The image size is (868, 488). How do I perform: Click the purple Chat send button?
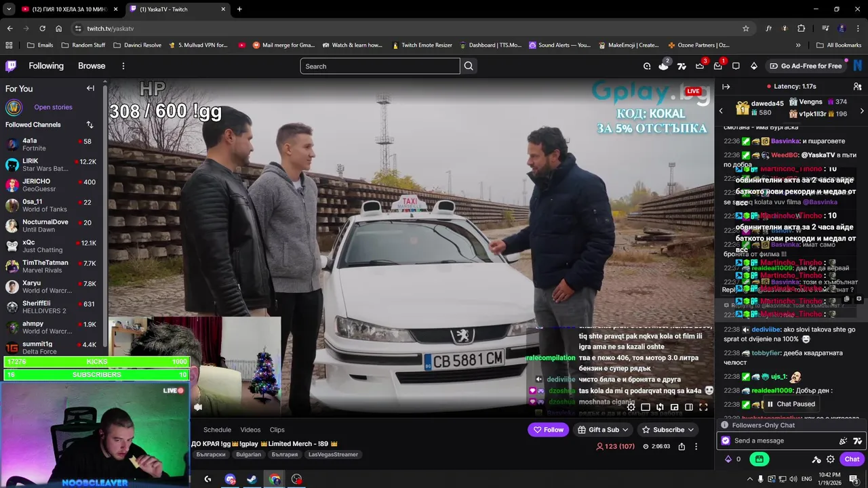(852, 459)
